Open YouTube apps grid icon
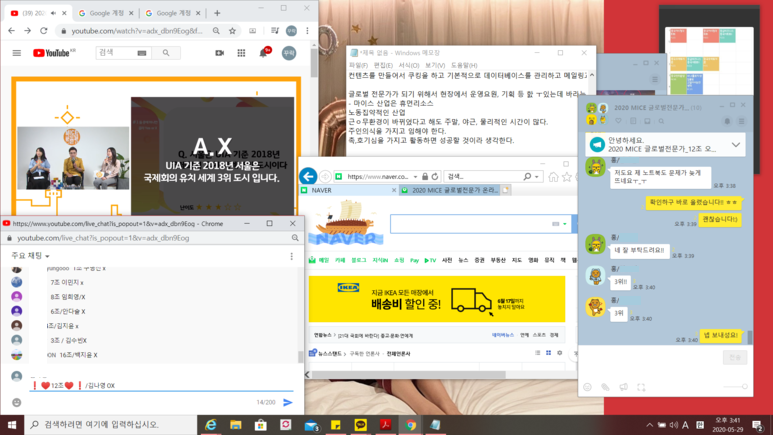The width and height of the screenshot is (773, 435). [241, 53]
